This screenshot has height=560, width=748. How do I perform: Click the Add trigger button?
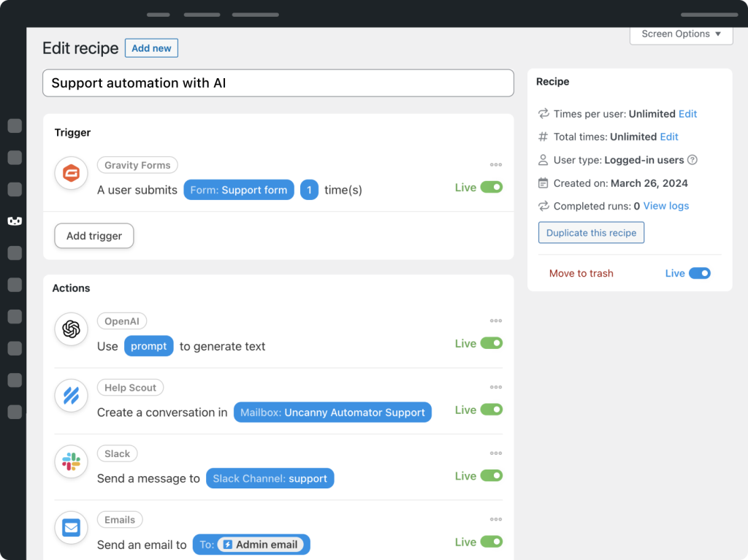[94, 236]
